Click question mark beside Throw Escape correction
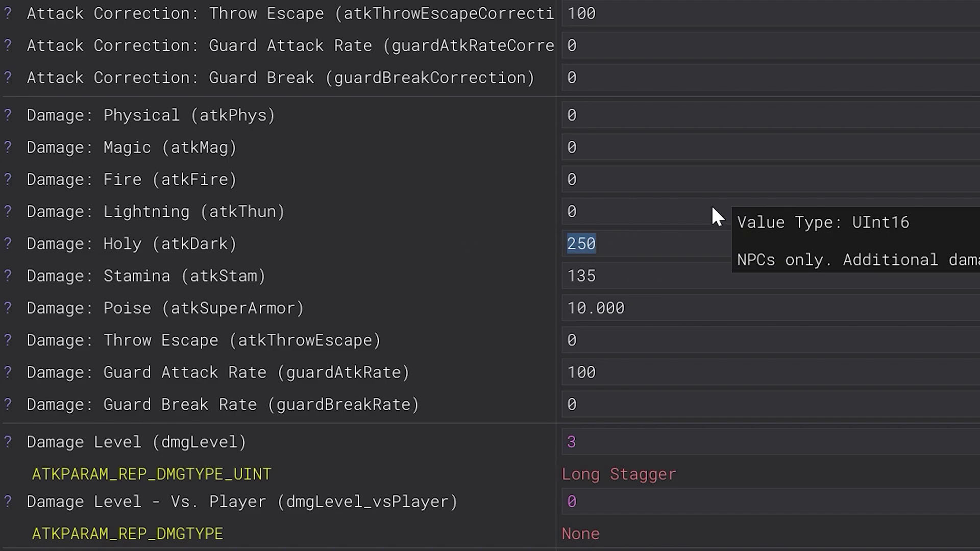Screen dimensions: 980x551 point(8,13)
